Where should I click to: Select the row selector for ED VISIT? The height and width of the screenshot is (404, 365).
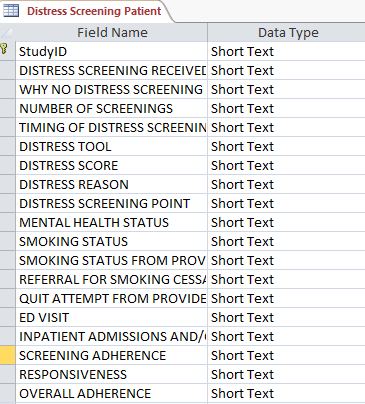pyautogui.click(x=7, y=317)
